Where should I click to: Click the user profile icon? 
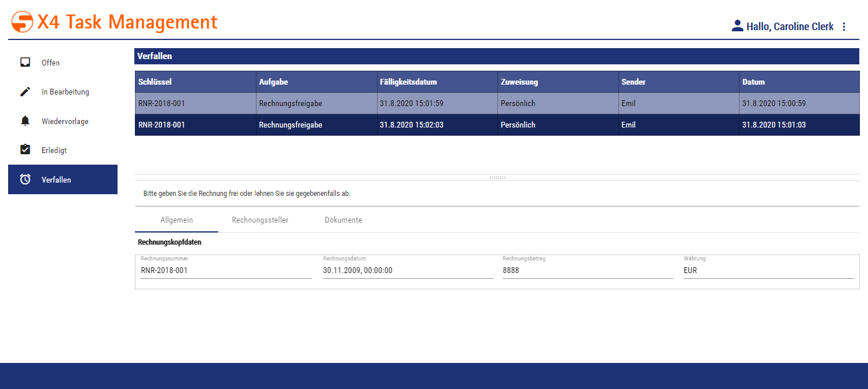point(737,26)
